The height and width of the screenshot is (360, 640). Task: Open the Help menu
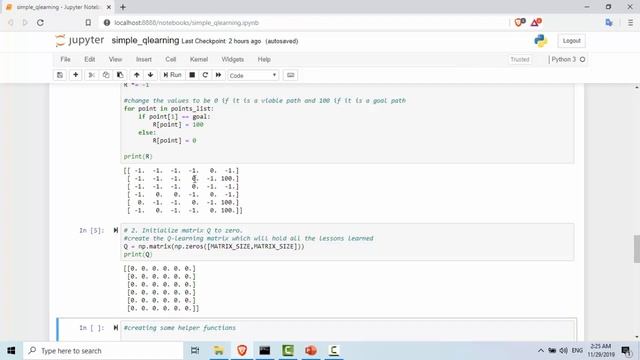(x=264, y=60)
